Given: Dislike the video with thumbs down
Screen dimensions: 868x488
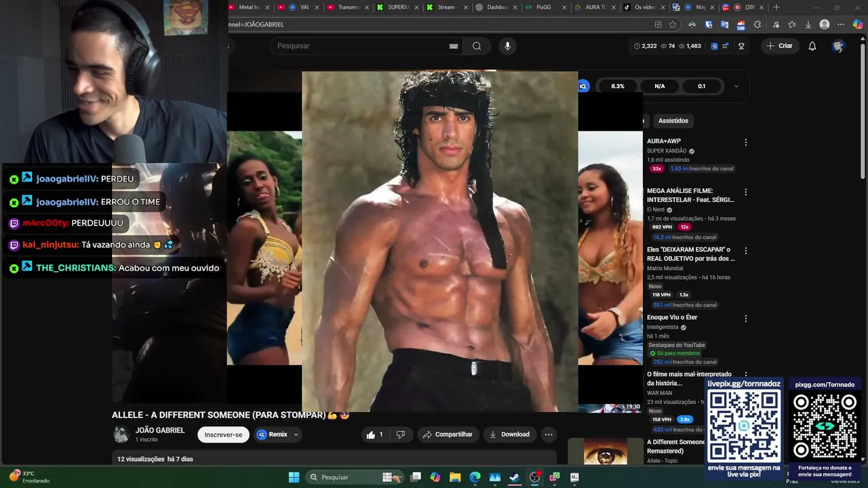Looking at the screenshot, I should pos(401,434).
